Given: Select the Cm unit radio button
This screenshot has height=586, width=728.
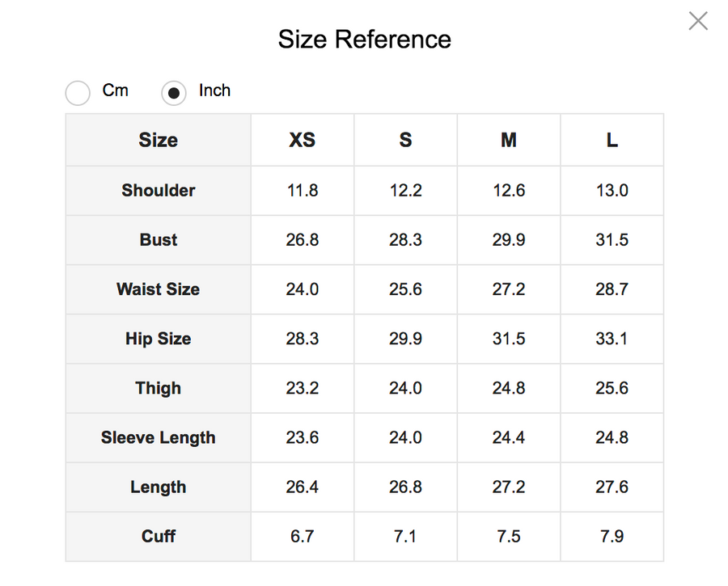Looking at the screenshot, I should tap(78, 93).
